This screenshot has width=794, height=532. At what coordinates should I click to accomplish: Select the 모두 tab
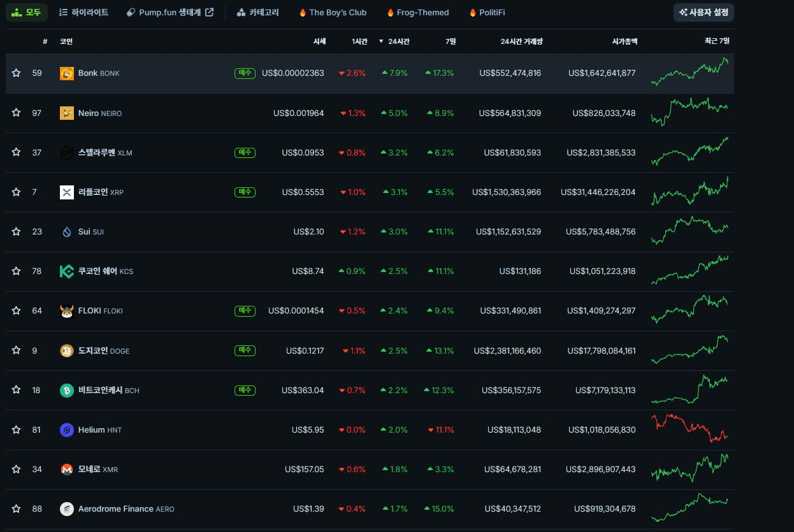[27, 12]
